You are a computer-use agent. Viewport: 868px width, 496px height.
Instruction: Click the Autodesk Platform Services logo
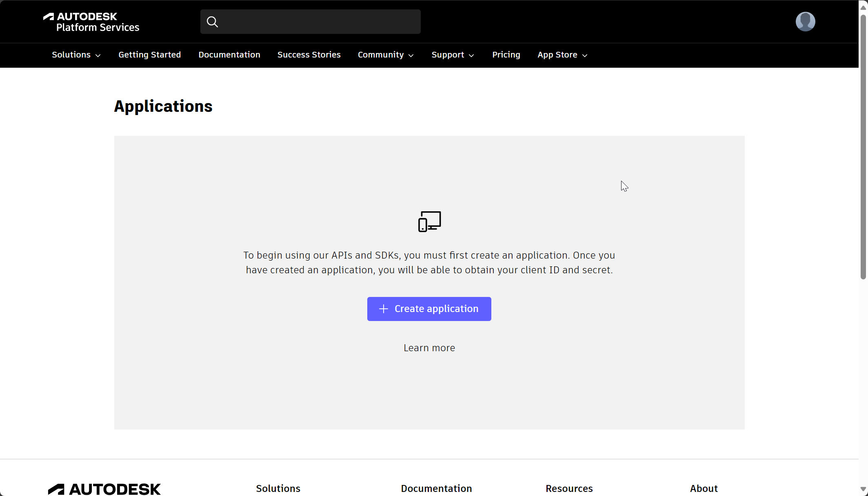coord(91,22)
